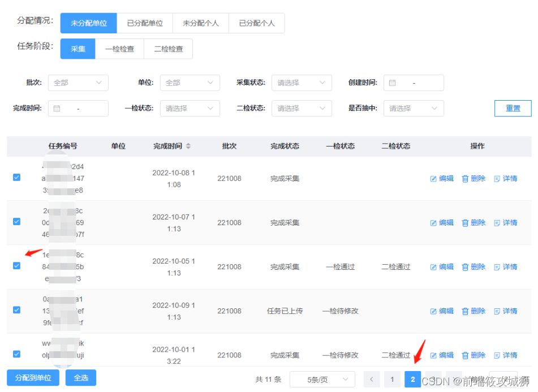Edit the 2022-10-01 task row

(x=442, y=355)
